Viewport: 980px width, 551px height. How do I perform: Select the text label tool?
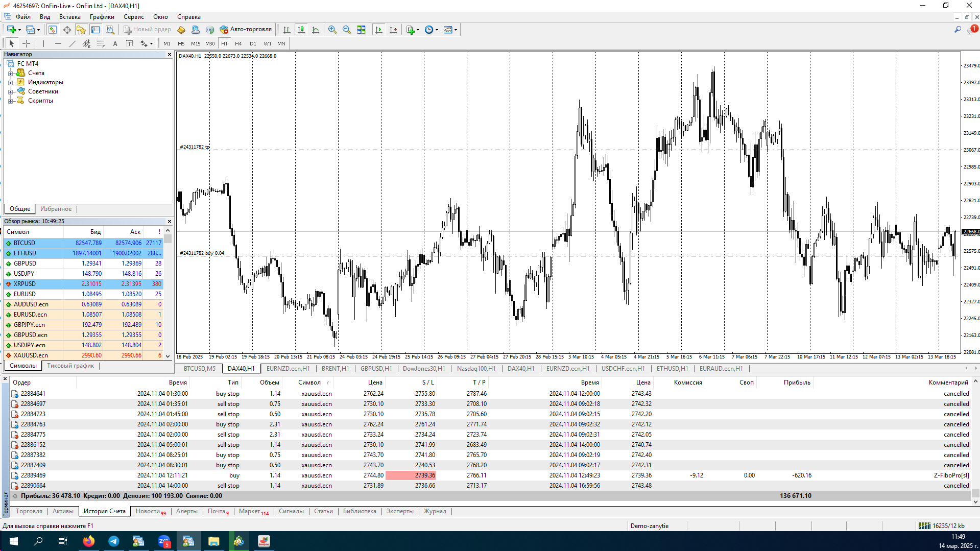click(x=115, y=44)
